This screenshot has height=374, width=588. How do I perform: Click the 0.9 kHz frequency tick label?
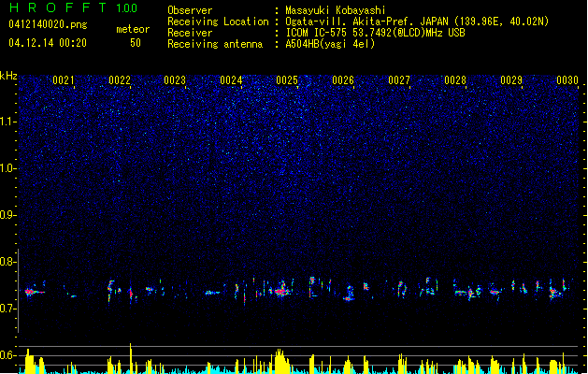tap(7, 215)
